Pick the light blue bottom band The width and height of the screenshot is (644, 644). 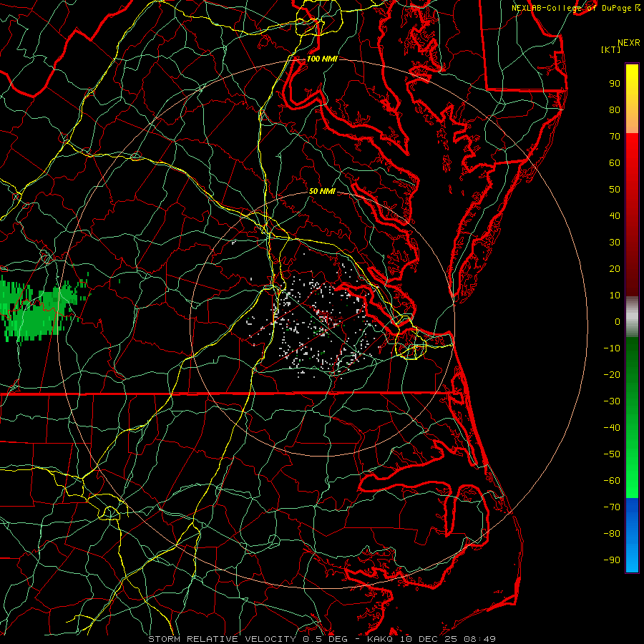tap(632, 559)
